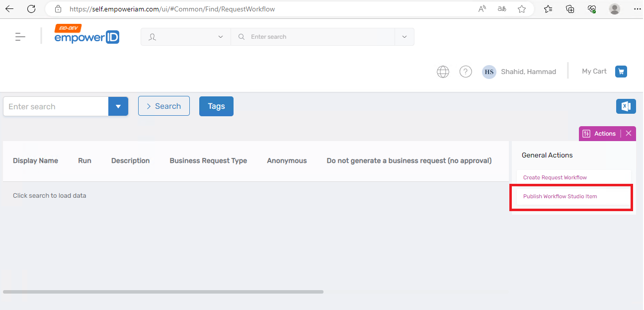
Task: Go home via the empowerID logo
Action: point(87,35)
